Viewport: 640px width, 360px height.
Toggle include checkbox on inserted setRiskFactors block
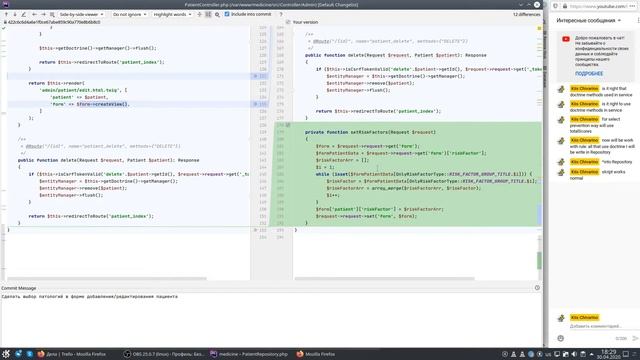[x=288, y=125]
